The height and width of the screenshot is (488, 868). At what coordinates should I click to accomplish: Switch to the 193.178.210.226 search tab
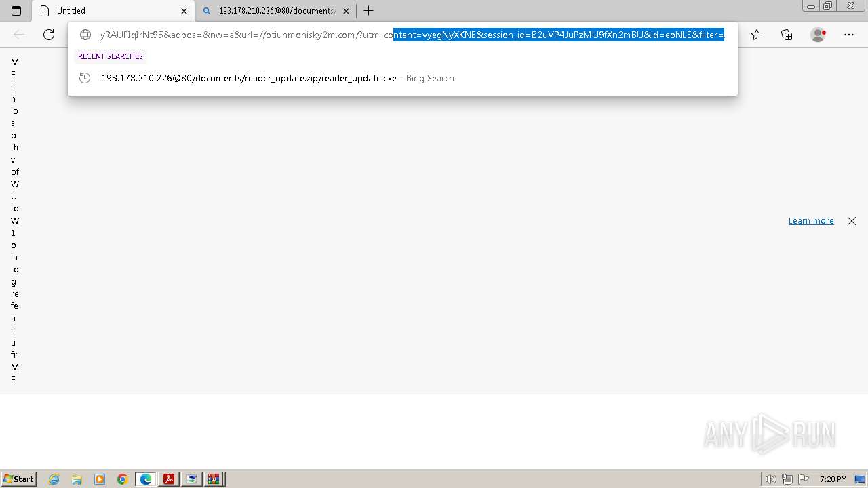[x=276, y=11]
